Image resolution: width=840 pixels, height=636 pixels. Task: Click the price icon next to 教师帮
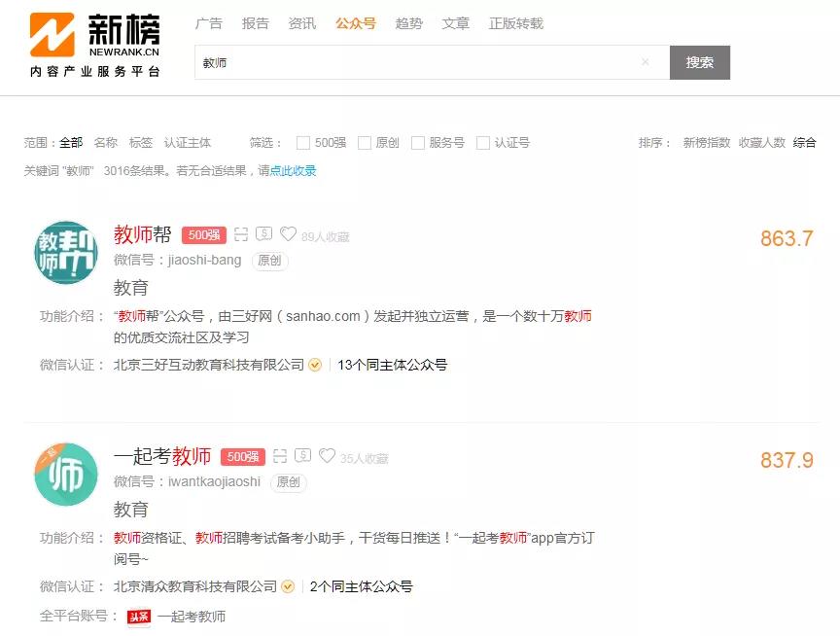coord(264,234)
